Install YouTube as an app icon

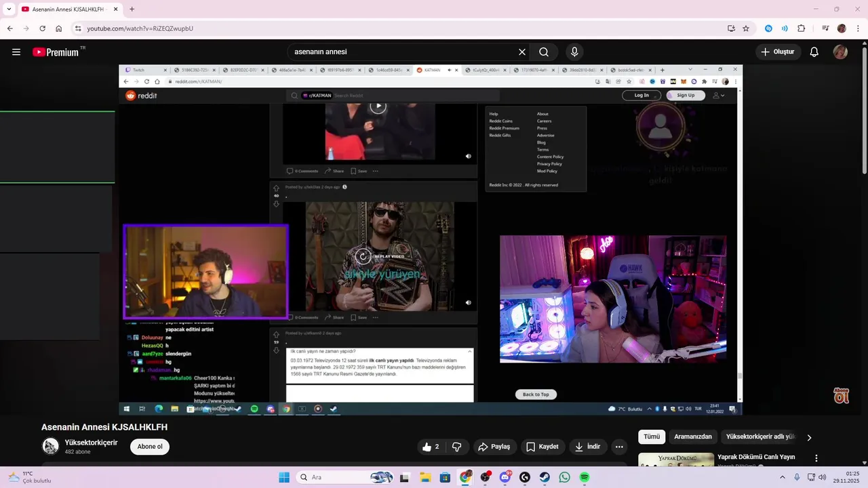(731, 28)
